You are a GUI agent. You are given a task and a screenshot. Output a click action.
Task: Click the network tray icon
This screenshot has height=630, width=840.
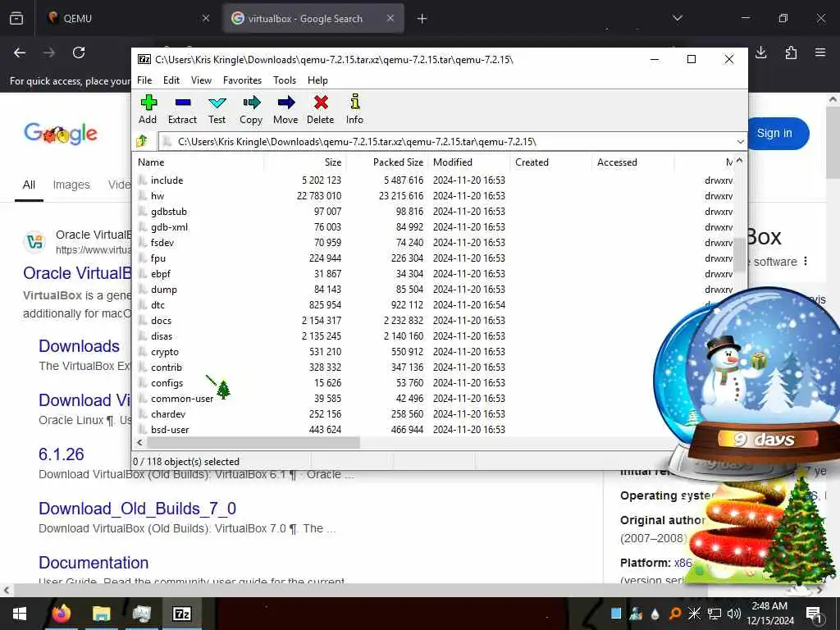(x=714, y=614)
